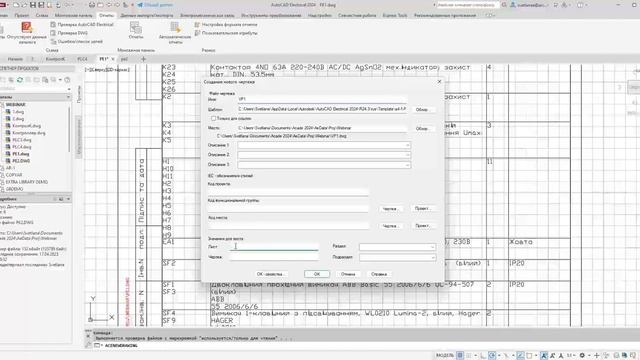Click Проект button for location code
The height and width of the screenshot is (360, 640).
[422, 226]
